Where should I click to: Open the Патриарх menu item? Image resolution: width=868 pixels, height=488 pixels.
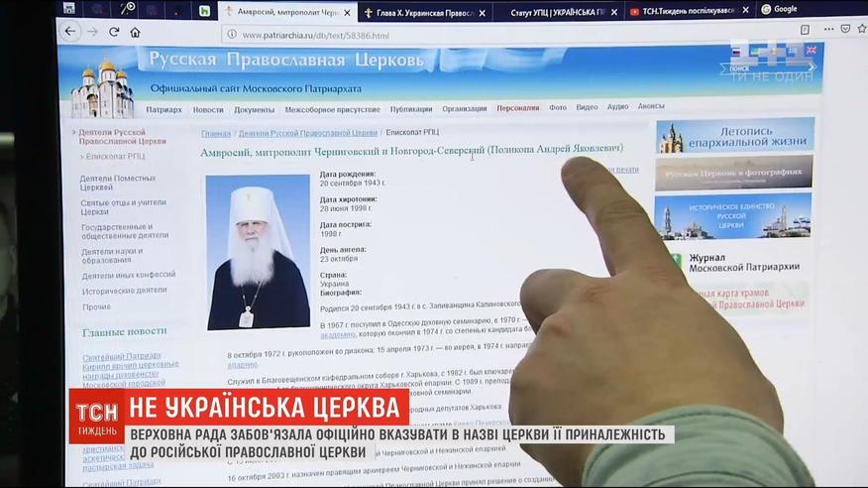coord(163,110)
